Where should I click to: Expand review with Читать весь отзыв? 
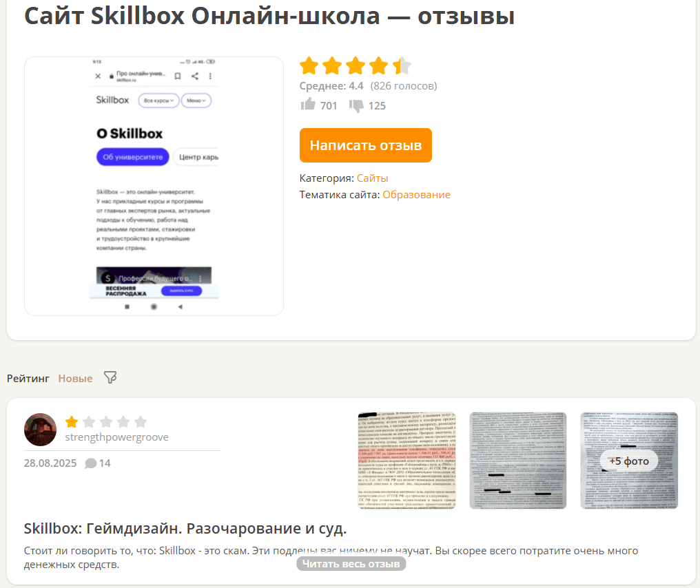pyautogui.click(x=351, y=564)
